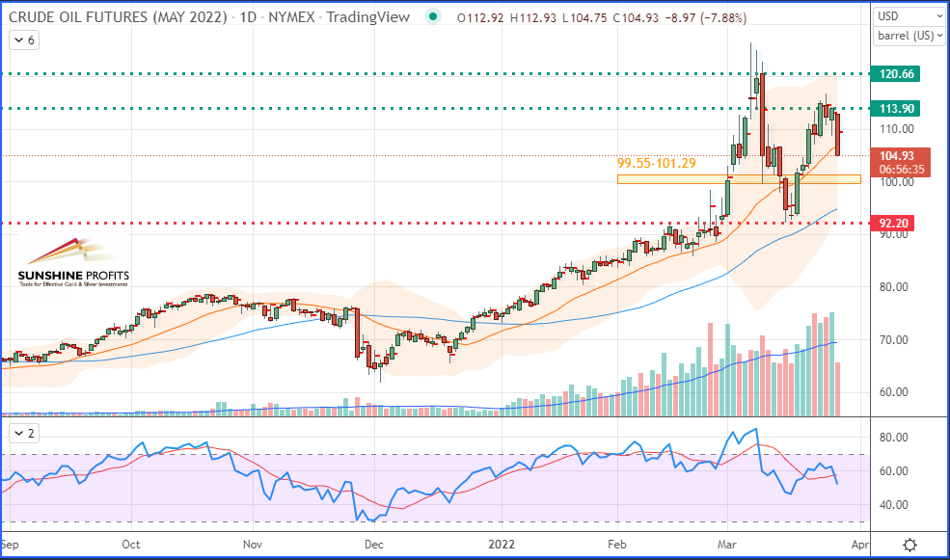Screen dimensions: 950x560
Task: Collapse the 6 indicators legend
Action: coord(24,40)
